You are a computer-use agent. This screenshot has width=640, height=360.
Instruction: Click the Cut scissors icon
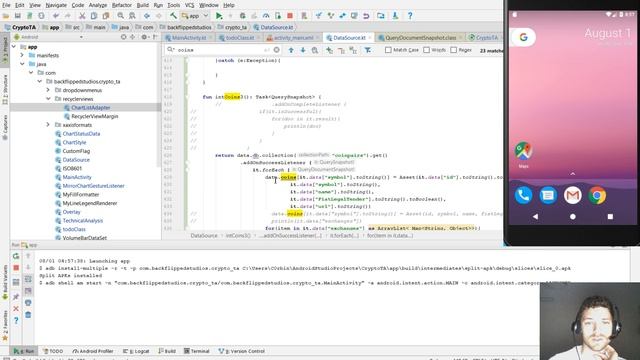[82, 16]
